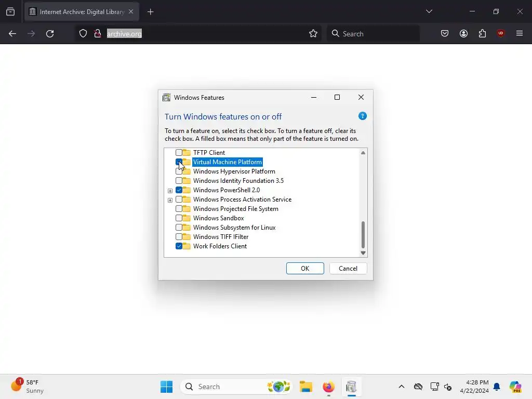The height and width of the screenshot is (399, 532).
Task: Uncheck Windows PowerShell 2.0
Action: point(179,190)
